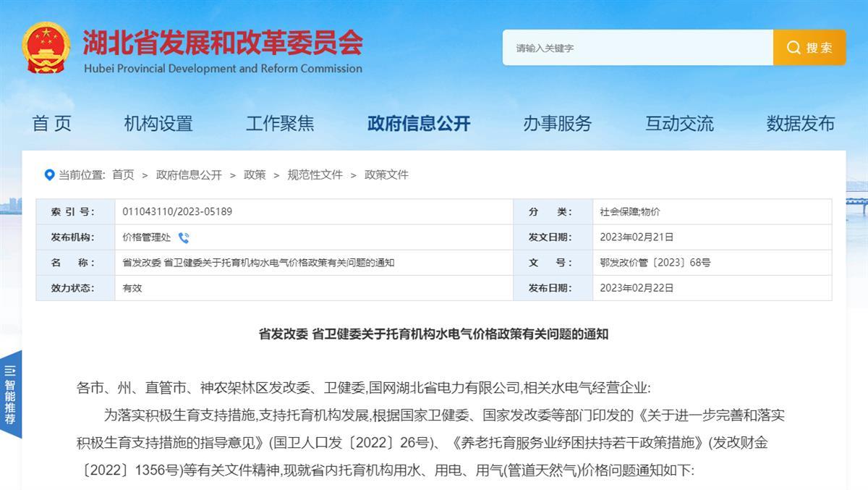The width and height of the screenshot is (868, 490).
Task: Click the document name in the 名称 row
Action: click(x=258, y=263)
